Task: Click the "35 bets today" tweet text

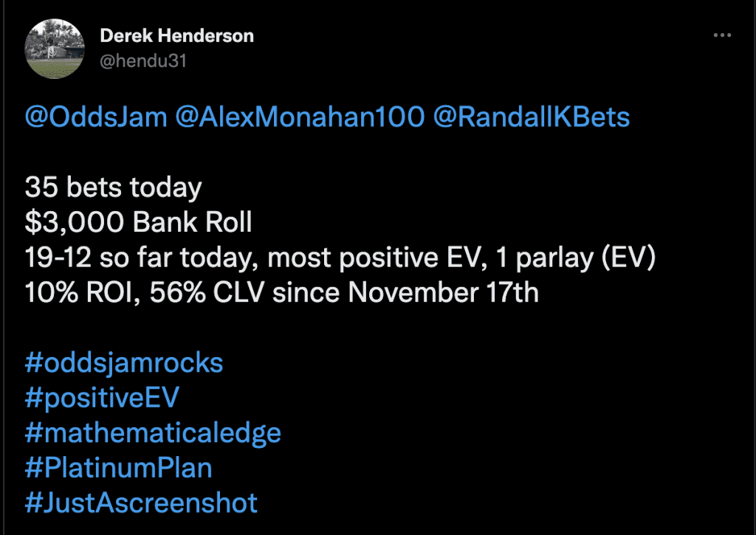Action: (113, 187)
